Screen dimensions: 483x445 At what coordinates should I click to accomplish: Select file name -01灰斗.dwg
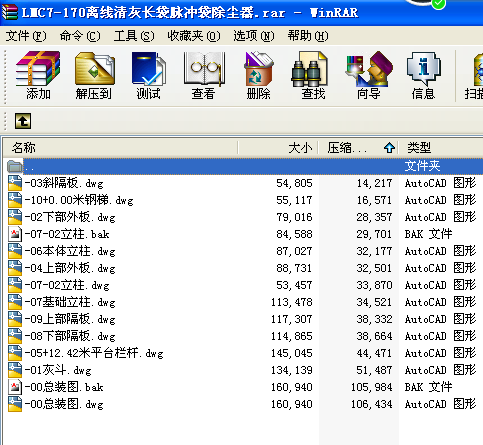click(58, 370)
